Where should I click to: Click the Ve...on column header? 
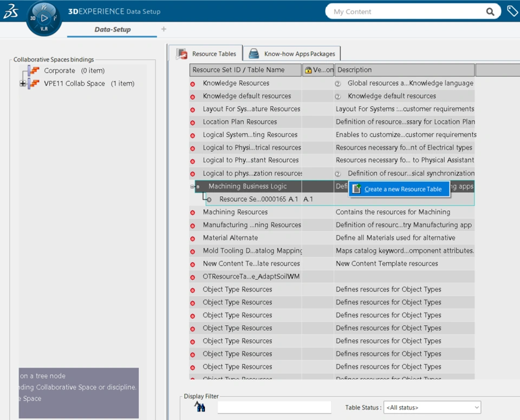318,70
